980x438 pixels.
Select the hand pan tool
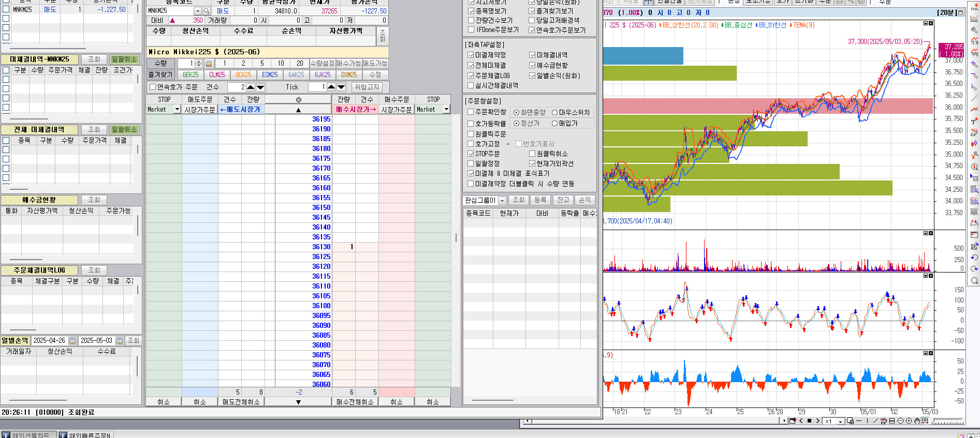(917, 421)
